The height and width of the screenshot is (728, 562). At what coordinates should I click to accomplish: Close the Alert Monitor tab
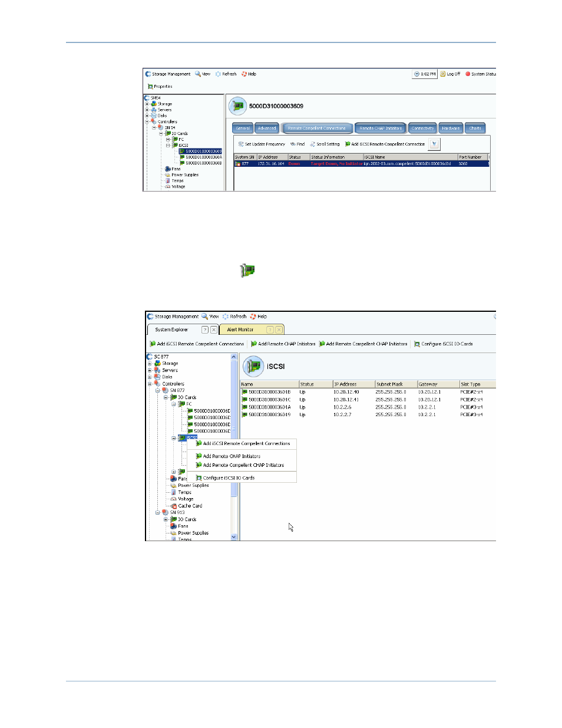coord(279,330)
